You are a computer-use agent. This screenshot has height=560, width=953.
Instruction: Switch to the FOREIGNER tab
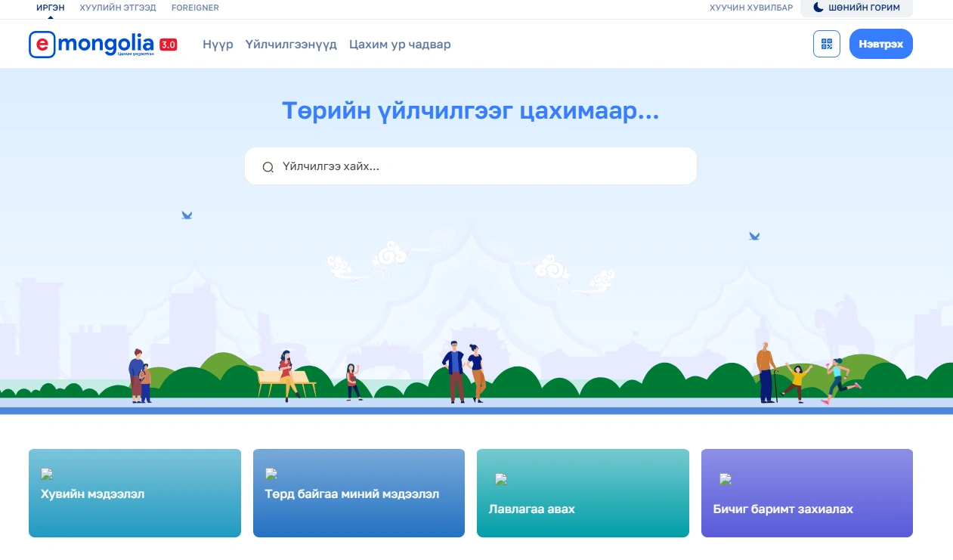[x=195, y=8]
